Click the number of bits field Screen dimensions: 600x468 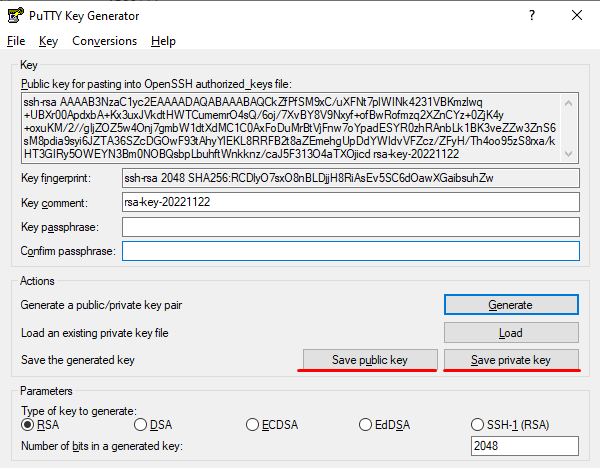pyautogui.click(x=524, y=446)
